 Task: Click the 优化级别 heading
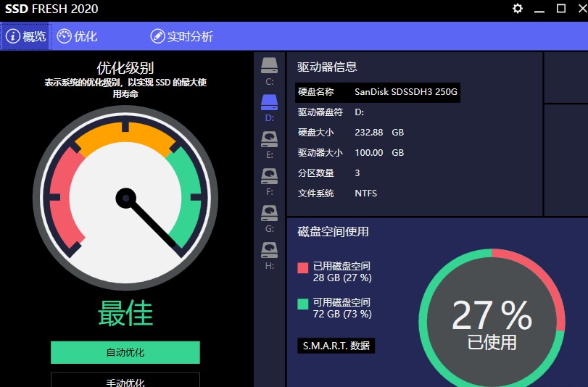tap(125, 68)
